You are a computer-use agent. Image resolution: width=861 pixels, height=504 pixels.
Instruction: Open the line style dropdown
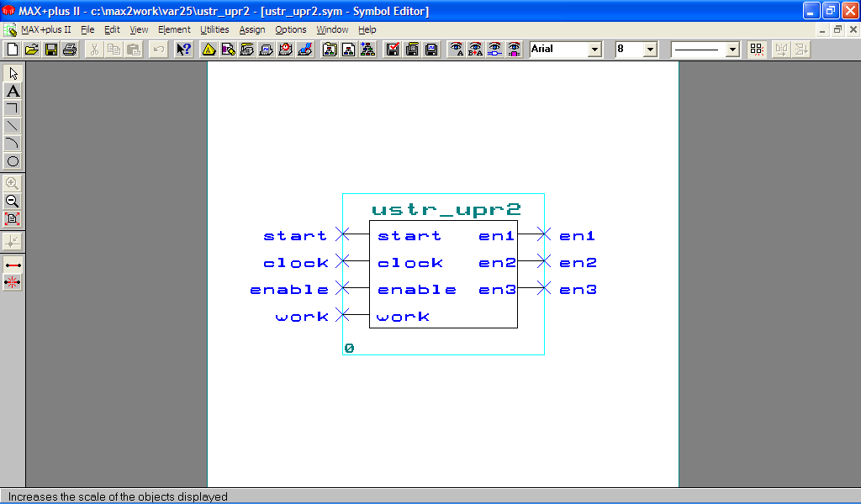(732, 50)
